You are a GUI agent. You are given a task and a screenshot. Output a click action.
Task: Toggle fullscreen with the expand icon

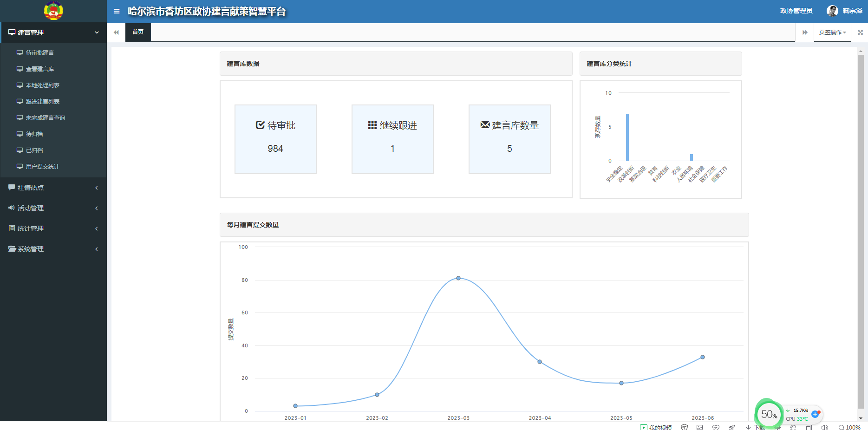[860, 33]
